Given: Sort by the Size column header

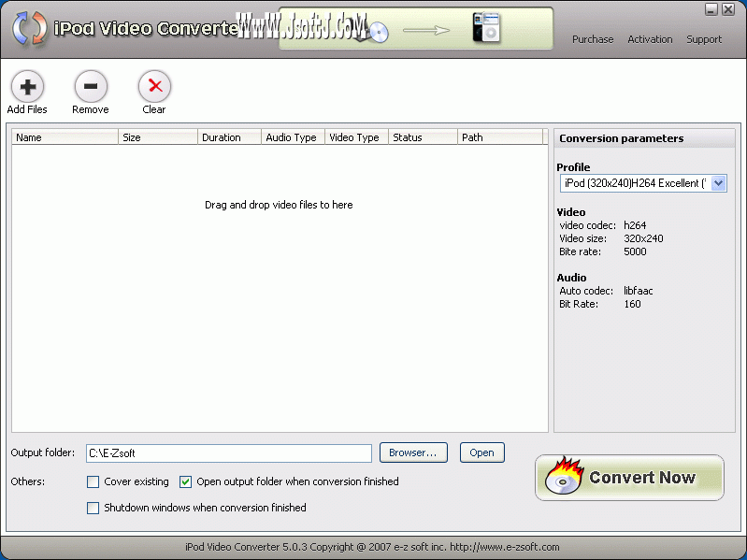Looking at the screenshot, I should [x=158, y=137].
